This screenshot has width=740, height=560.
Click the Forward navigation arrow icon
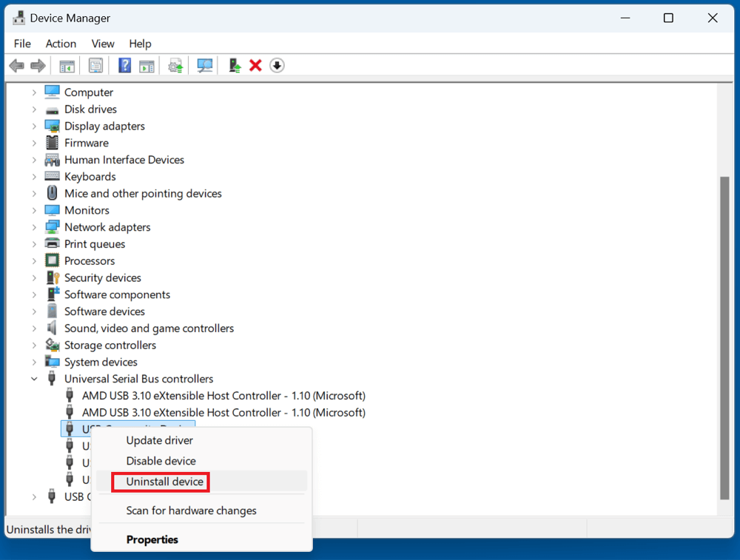(37, 65)
